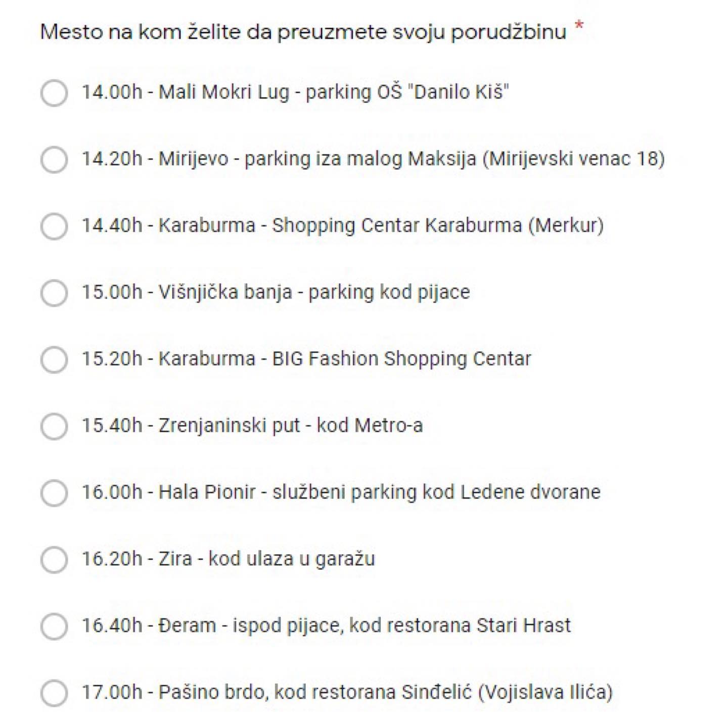Screen dimensions: 728x728
Task: Click the text "Mirijevski venac 18"
Action: click(574, 159)
